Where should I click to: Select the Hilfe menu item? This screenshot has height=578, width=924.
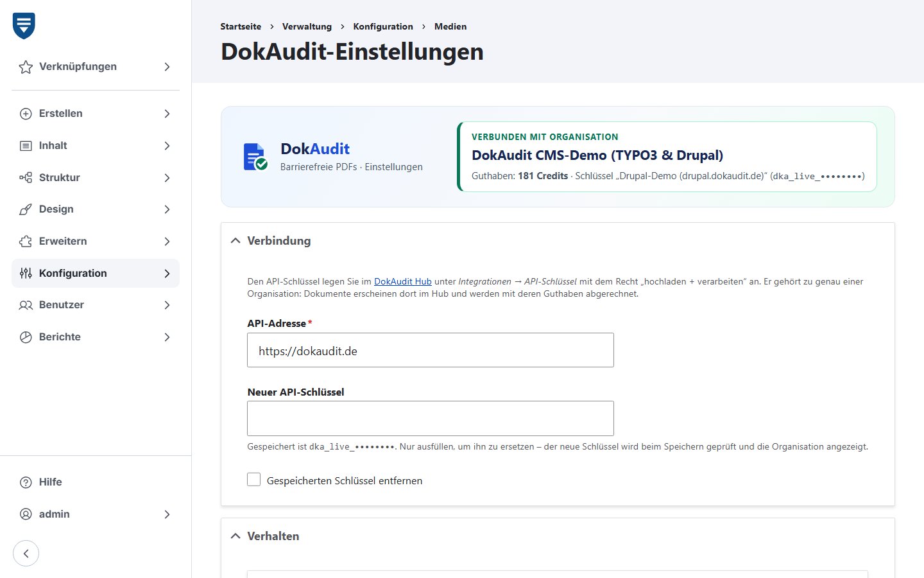click(x=96, y=482)
